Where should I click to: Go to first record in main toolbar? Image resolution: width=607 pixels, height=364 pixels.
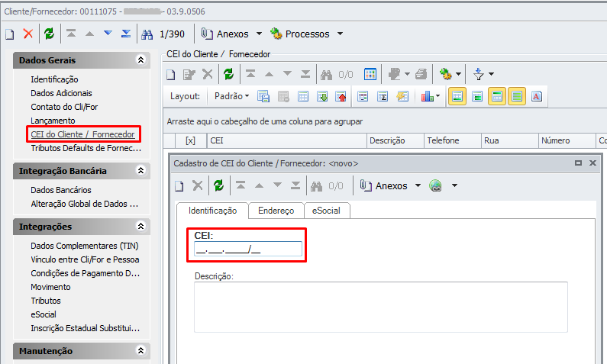(x=71, y=34)
